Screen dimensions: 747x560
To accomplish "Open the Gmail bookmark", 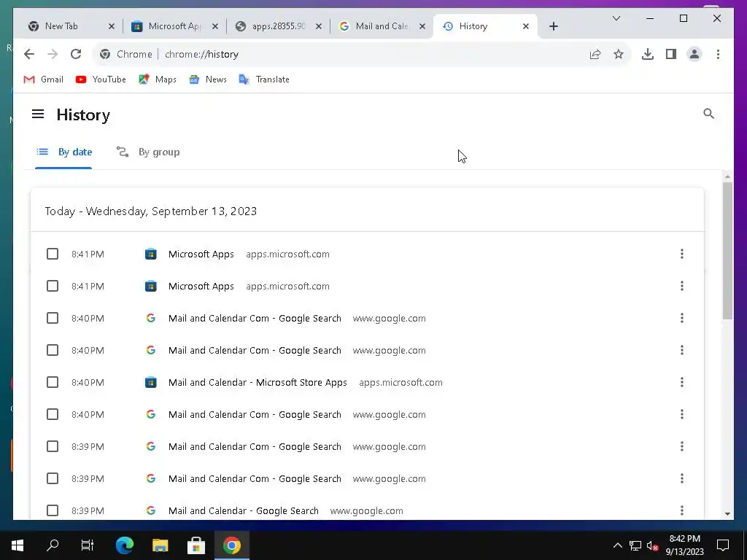I will pos(43,79).
